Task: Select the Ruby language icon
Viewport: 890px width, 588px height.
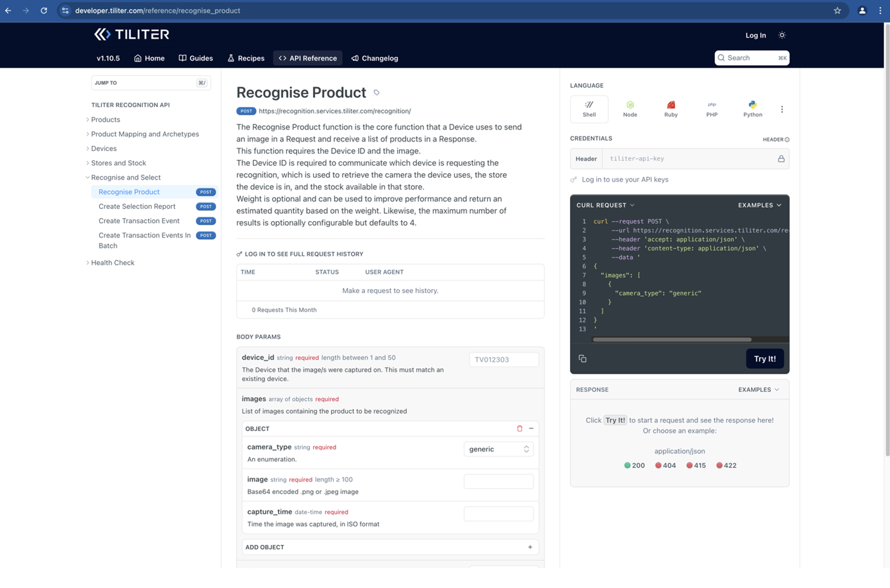Action: coord(671,109)
